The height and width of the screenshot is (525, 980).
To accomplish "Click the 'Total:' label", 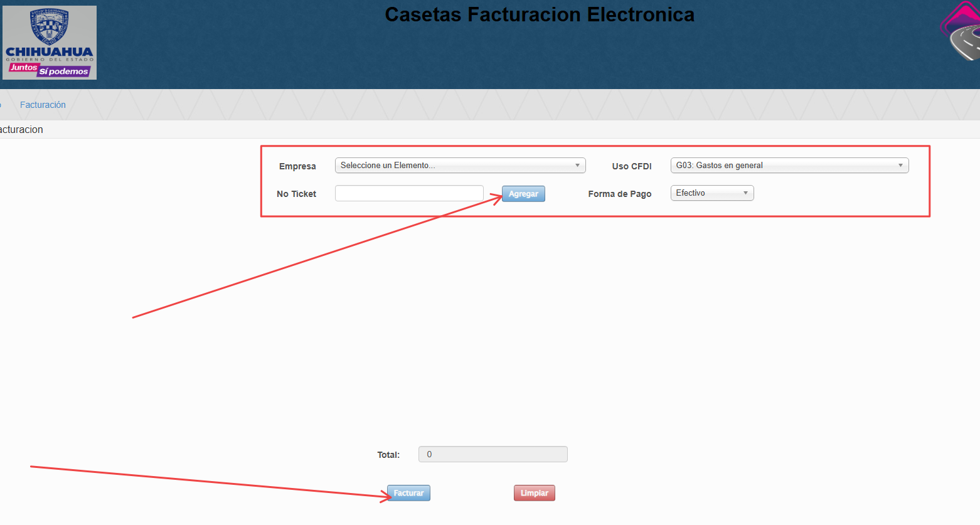I will tap(388, 455).
